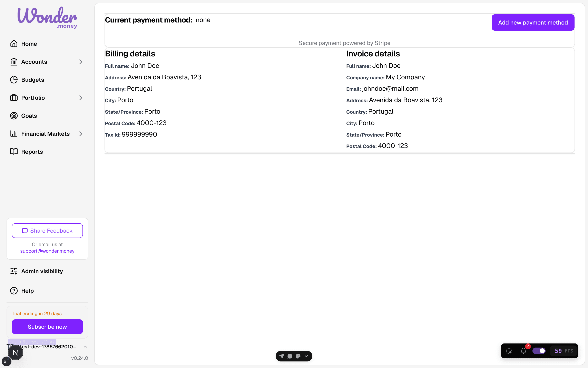588x368 pixels.
Task: Click 'Trial ending in 29 days' text
Action: pos(37,313)
